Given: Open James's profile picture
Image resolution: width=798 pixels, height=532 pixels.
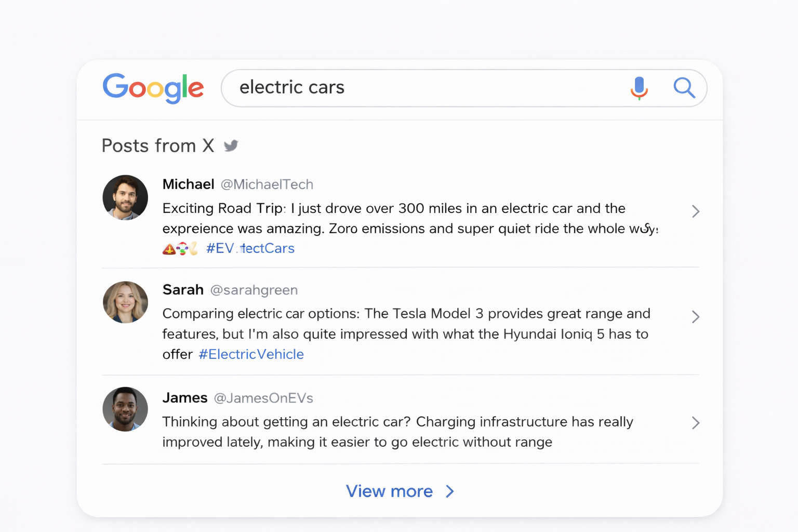Looking at the screenshot, I should click(x=125, y=409).
